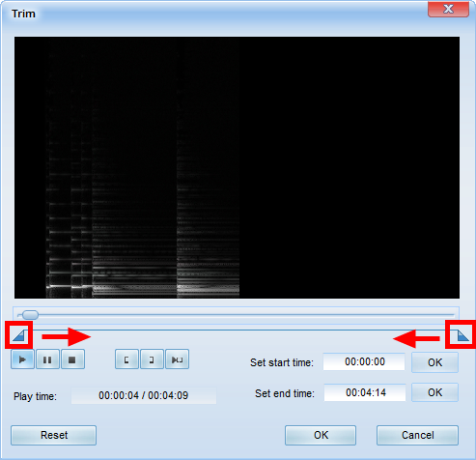Stop the video playback

pos(72,359)
